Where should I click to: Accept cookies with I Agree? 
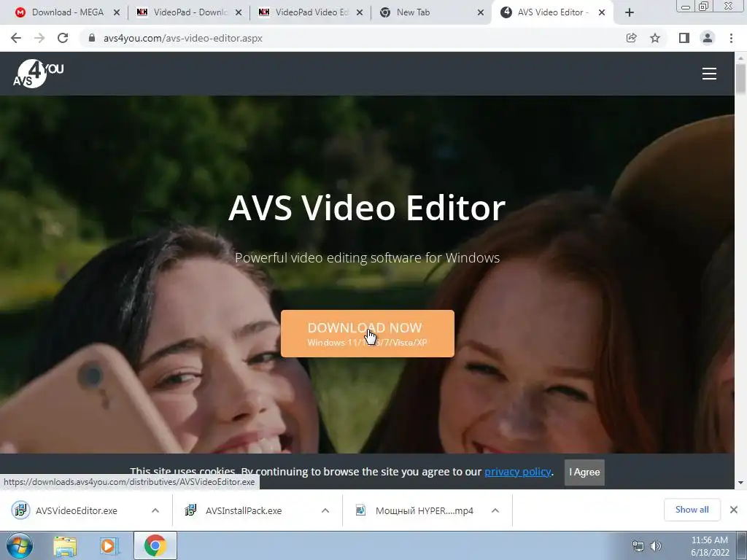pos(584,472)
